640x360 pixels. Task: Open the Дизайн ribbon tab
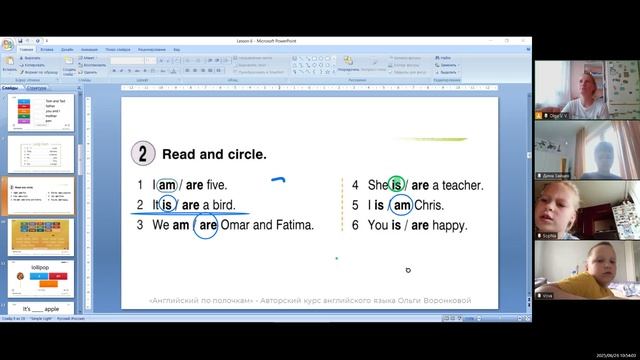click(67, 49)
